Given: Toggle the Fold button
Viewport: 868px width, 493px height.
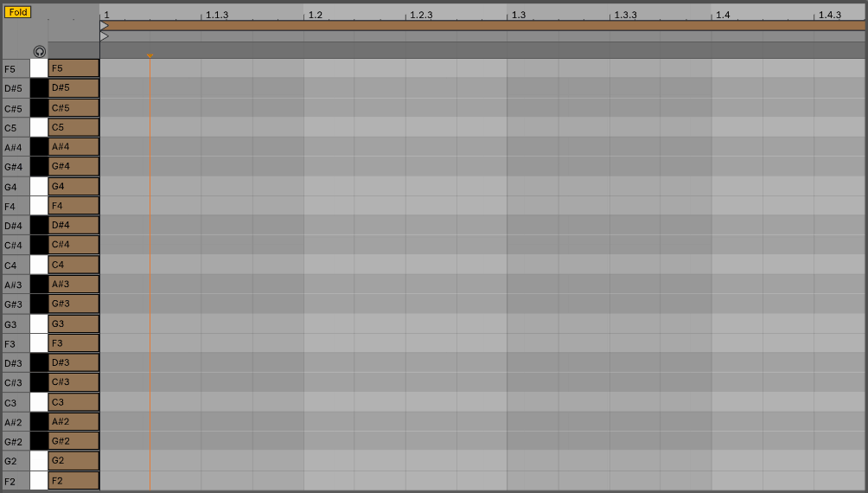Looking at the screenshot, I should pos(17,12).
